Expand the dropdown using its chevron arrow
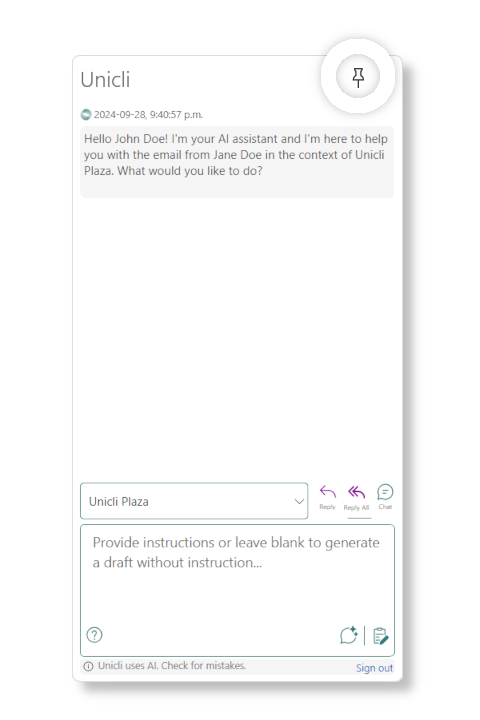 (x=299, y=501)
